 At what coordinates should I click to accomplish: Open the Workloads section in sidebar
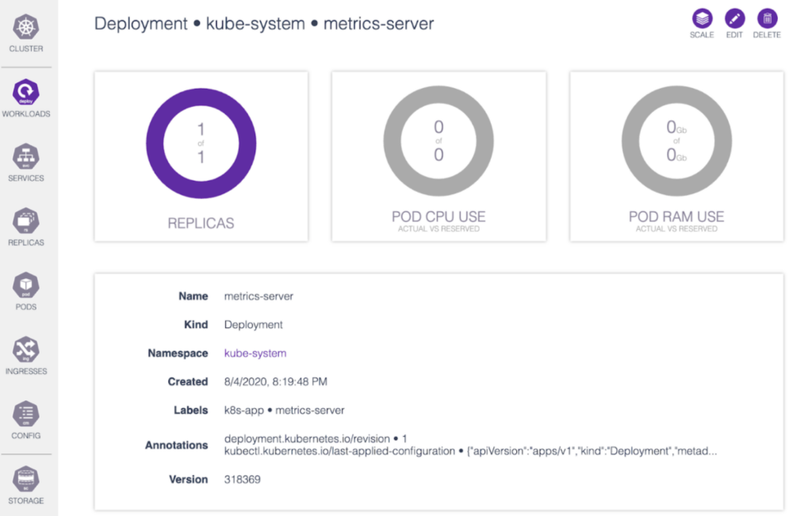coord(26,97)
